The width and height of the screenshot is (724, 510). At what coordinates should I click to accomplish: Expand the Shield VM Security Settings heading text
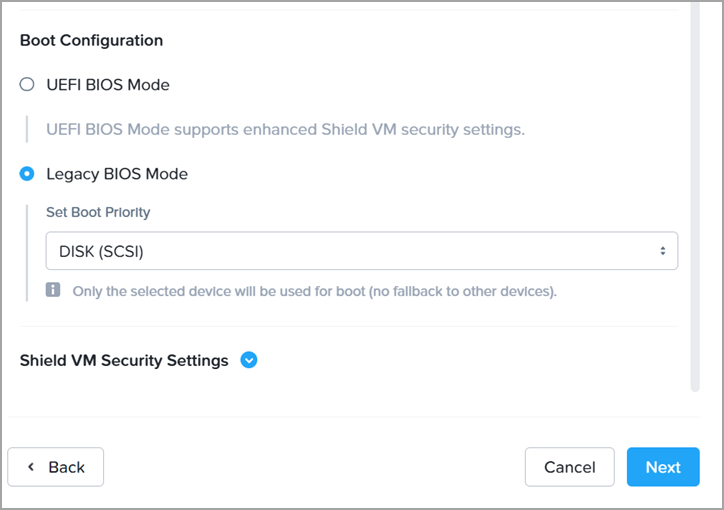click(124, 360)
